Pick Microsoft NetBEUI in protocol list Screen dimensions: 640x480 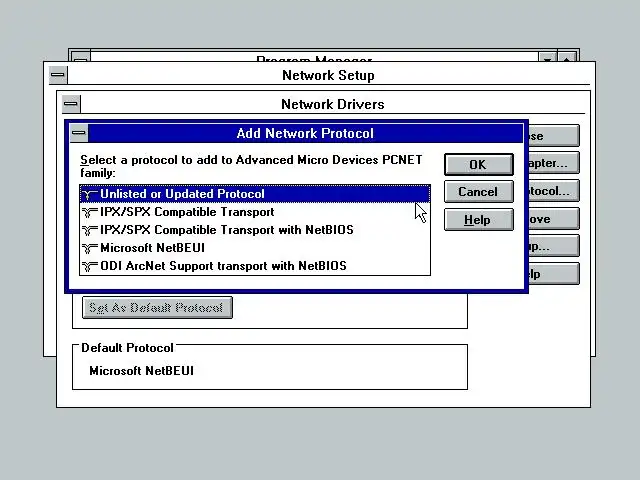point(255,248)
